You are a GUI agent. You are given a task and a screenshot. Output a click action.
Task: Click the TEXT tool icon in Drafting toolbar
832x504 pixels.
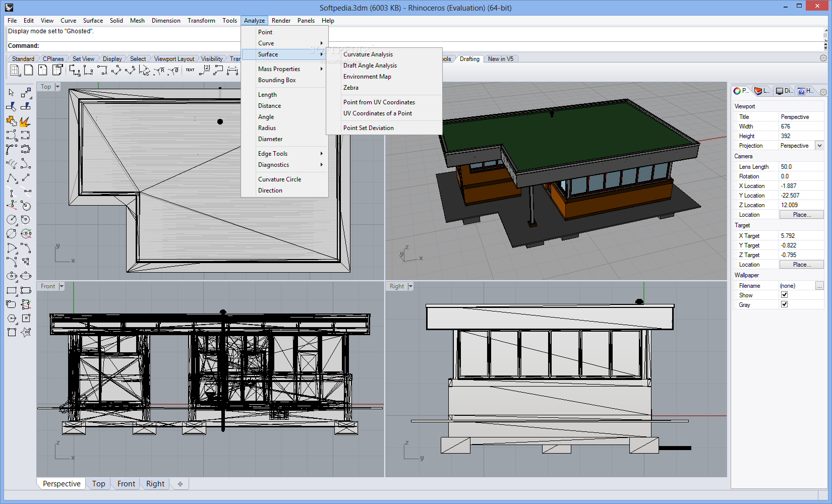[190, 70]
